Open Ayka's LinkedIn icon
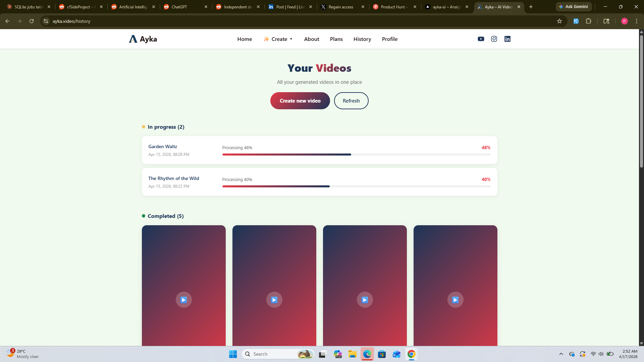This screenshot has height=362, width=644. [507, 39]
